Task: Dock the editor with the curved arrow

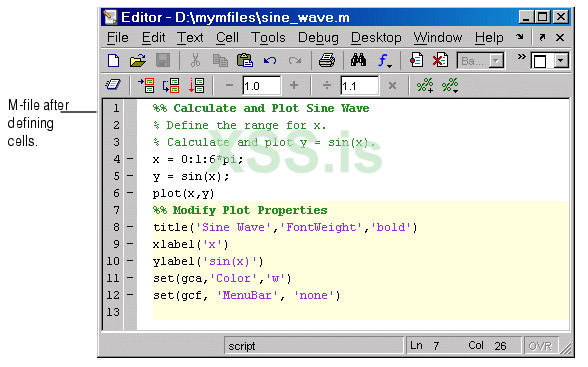Action: pos(519,37)
